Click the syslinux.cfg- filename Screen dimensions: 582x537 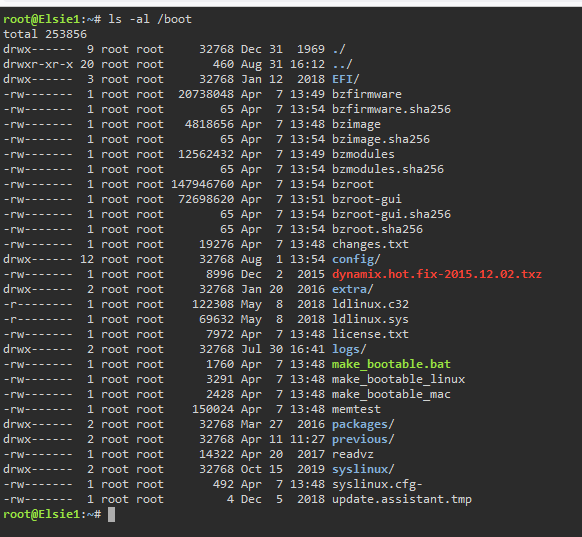pos(377,484)
